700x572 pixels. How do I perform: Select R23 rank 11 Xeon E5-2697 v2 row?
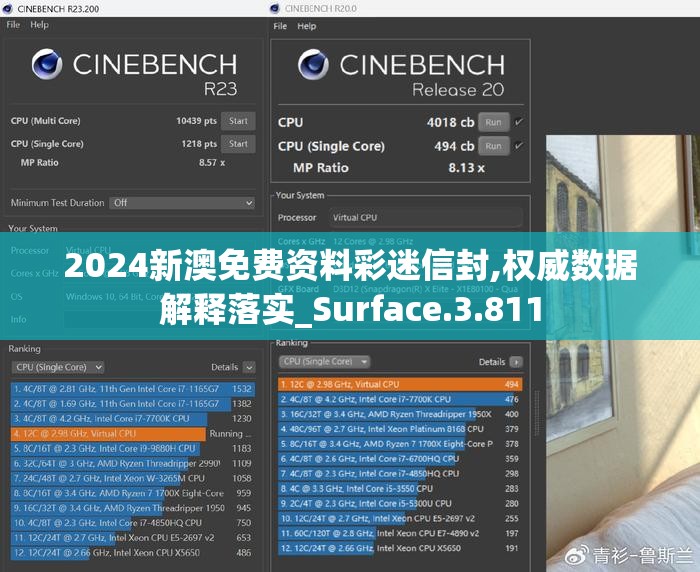(133, 538)
